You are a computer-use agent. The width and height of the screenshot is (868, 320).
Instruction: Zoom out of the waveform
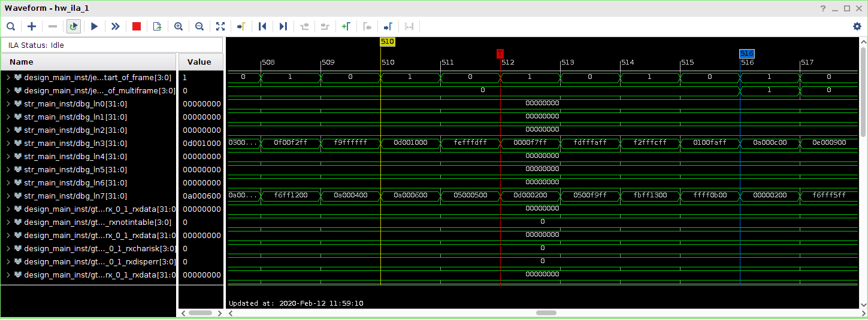point(199,26)
